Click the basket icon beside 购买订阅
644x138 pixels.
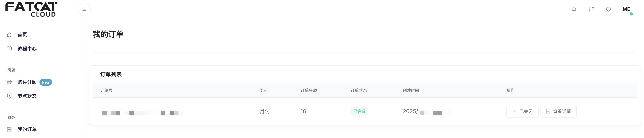tap(9, 82)
